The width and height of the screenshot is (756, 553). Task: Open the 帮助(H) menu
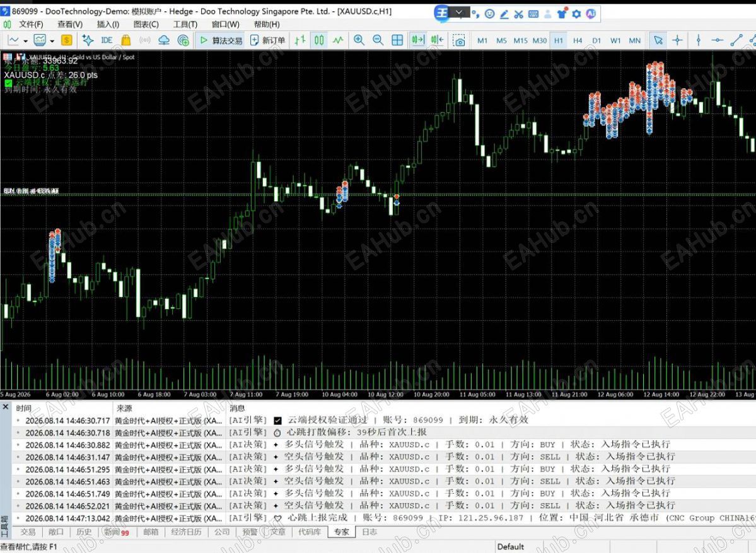[x=267, y=24]
